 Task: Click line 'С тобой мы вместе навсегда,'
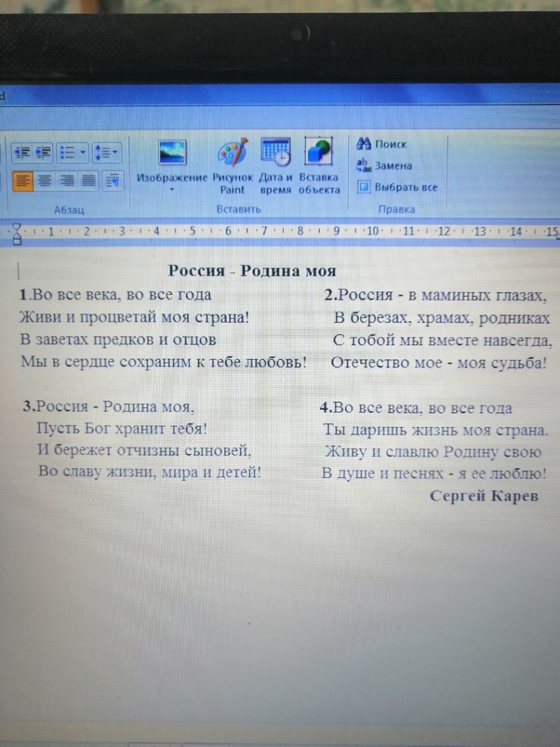443,340
